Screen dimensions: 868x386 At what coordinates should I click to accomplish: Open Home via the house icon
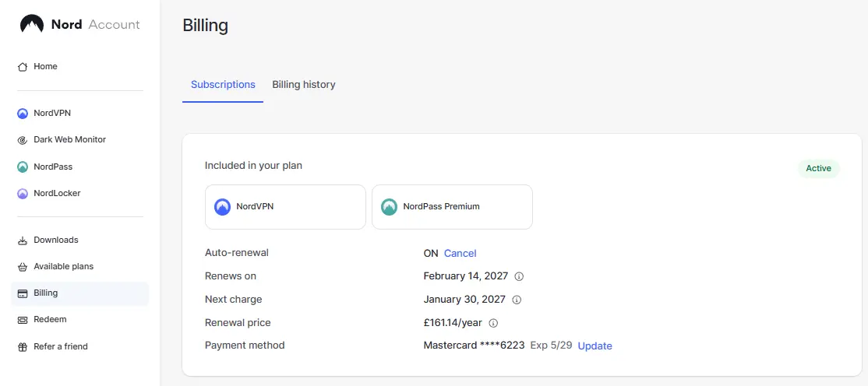click(x=23, y=67)
